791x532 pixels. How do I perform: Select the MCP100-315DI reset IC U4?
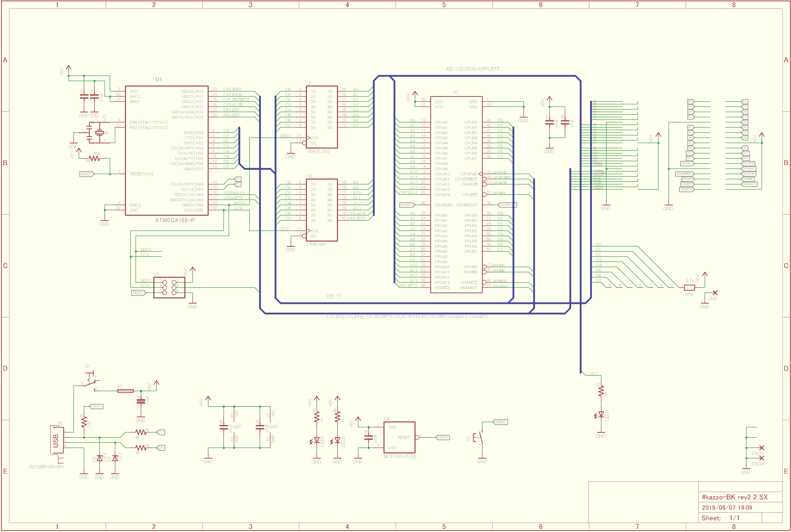point(399,437)
